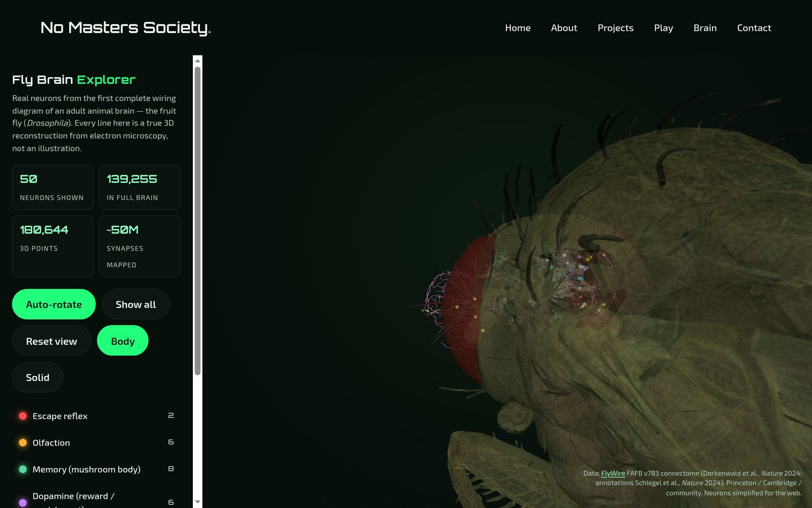Click the ~50M Synapses Mapped card
Viewport: 812px width, 508px height.
point(140,246)
